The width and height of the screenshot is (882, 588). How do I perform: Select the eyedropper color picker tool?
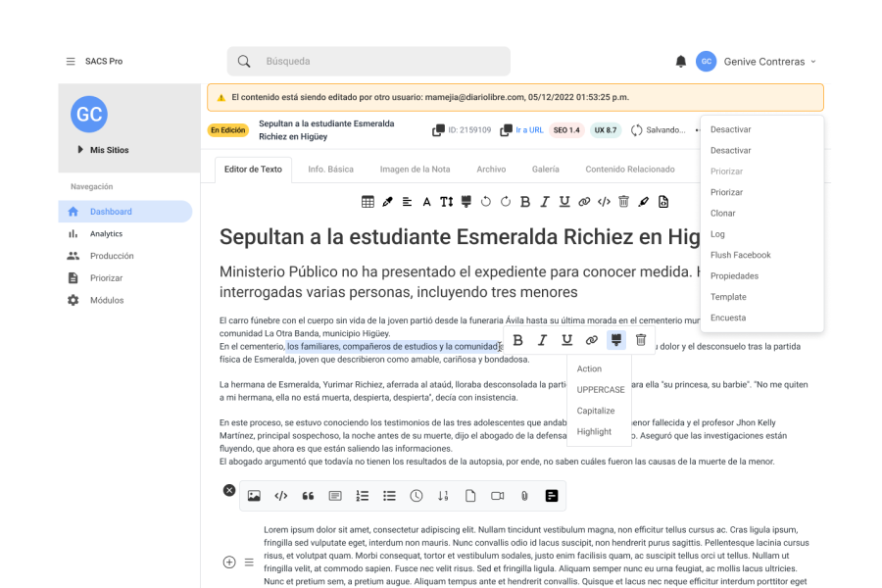[387, 202]
